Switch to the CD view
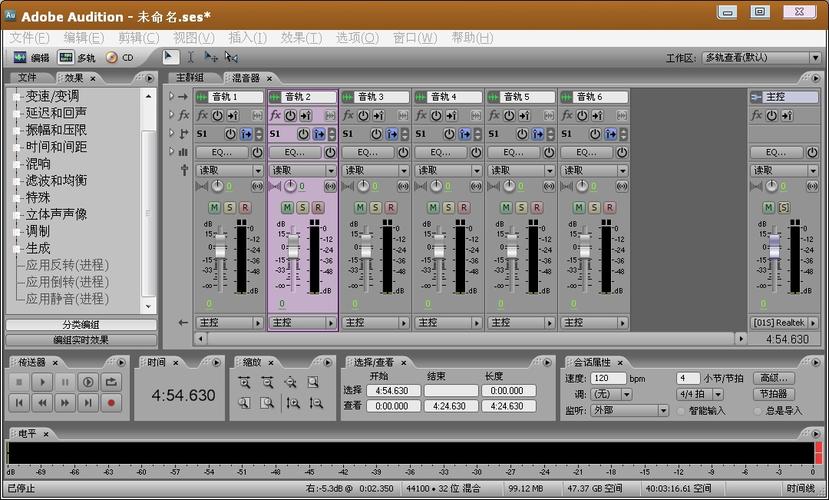The height and width of the screenshot is (500, 829). 119,58
